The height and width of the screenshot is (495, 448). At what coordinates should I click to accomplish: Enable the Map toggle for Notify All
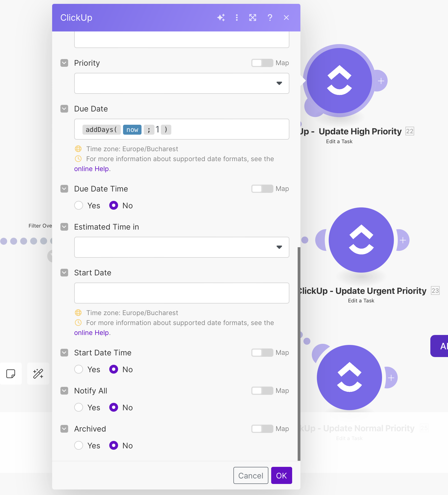pyautogui.click(x=262, y=391)
